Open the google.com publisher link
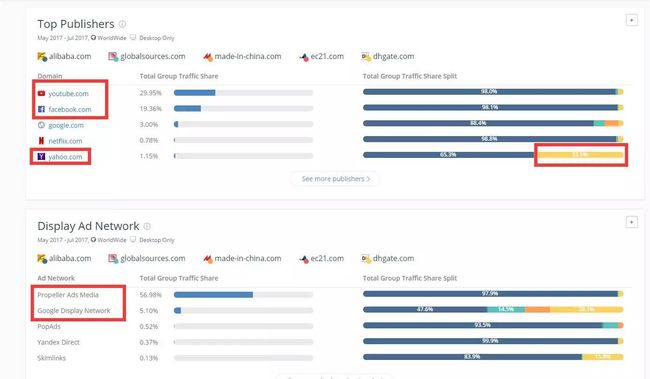The image size is (650, 379). tap(66, 125)
